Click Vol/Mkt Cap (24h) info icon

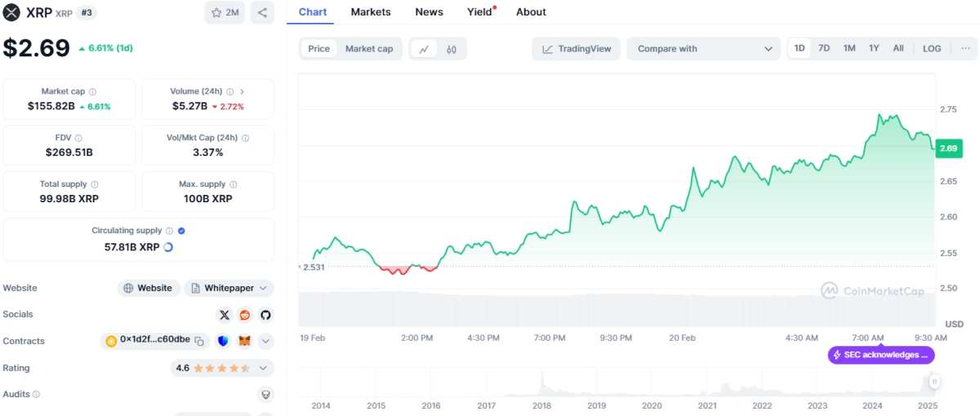click(x=245, y=139)
